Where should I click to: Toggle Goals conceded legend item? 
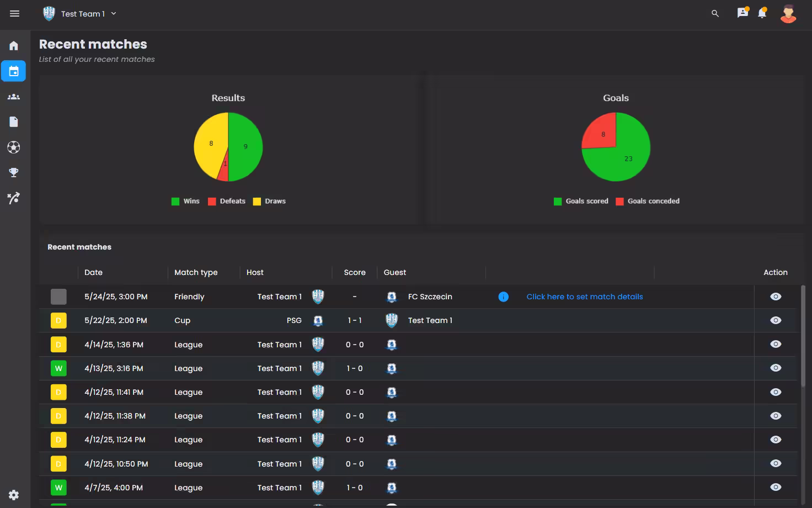click(648, 202)
